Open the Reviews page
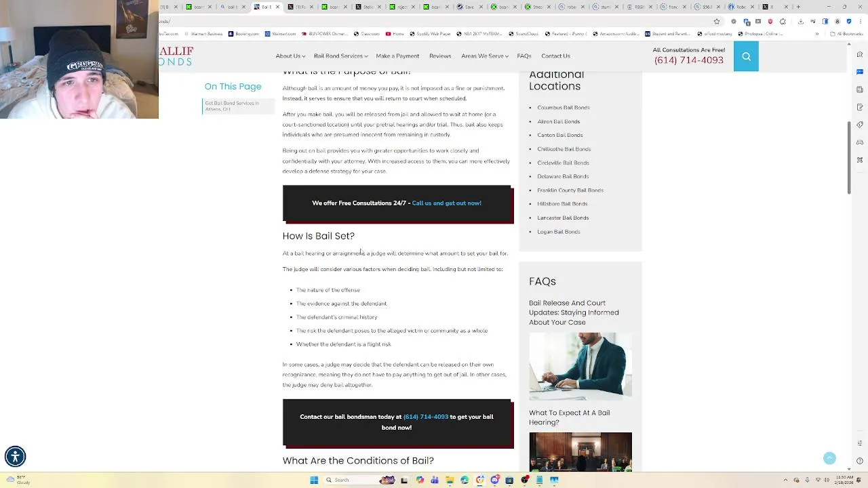Screen dimensions: 868x488 click(x=440, y=56)
